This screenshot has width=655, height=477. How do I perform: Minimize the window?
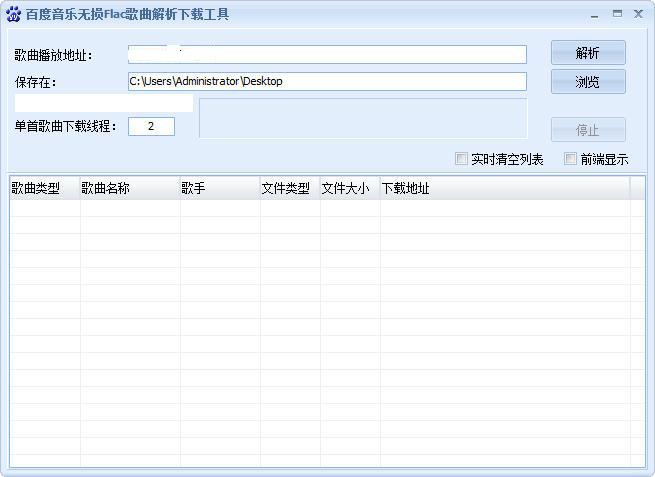click(594, 15)
